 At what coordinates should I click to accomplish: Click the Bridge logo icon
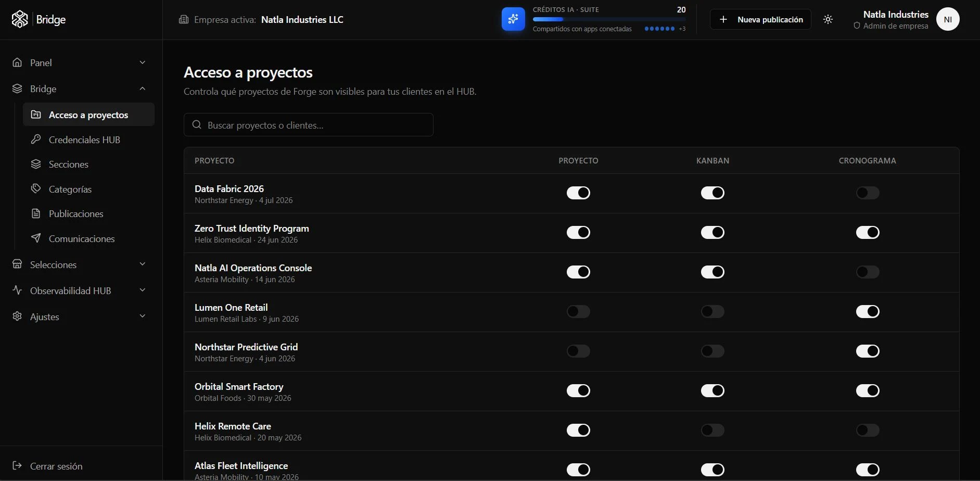point(20,19)
